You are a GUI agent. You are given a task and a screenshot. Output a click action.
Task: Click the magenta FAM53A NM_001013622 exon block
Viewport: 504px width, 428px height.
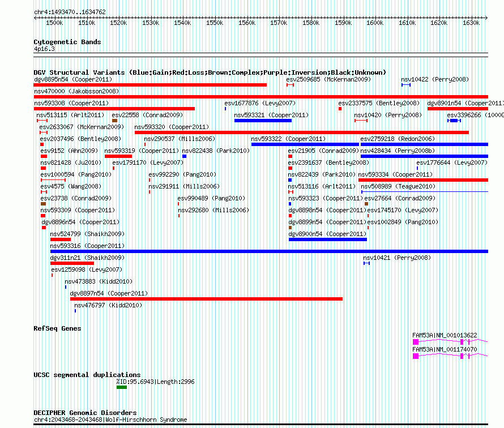click(x=416, y=342)
